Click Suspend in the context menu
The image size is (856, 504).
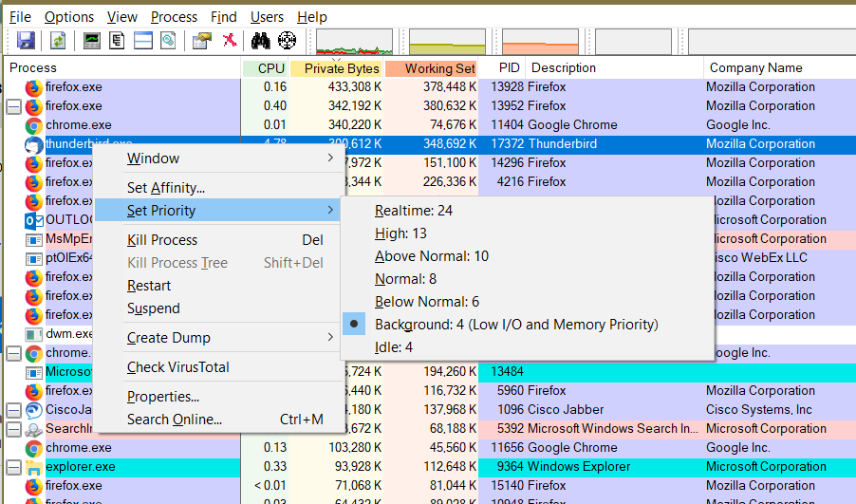coord(154,308)
